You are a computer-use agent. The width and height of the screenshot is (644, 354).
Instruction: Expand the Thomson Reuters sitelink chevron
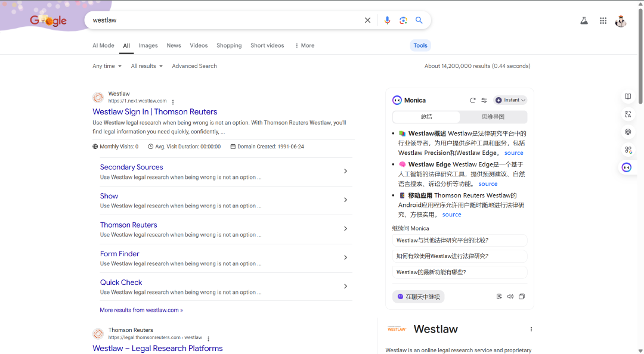[345, 228]
